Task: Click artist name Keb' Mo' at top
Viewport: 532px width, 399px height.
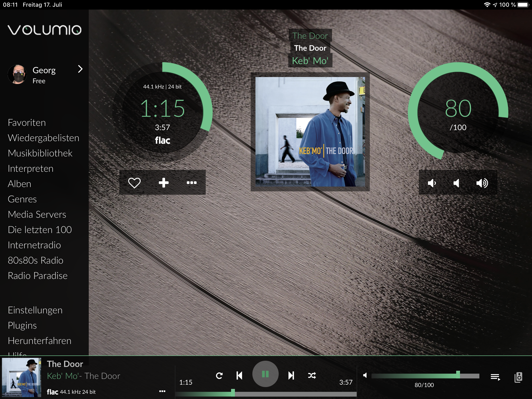Action: click(x=310, y=61)
